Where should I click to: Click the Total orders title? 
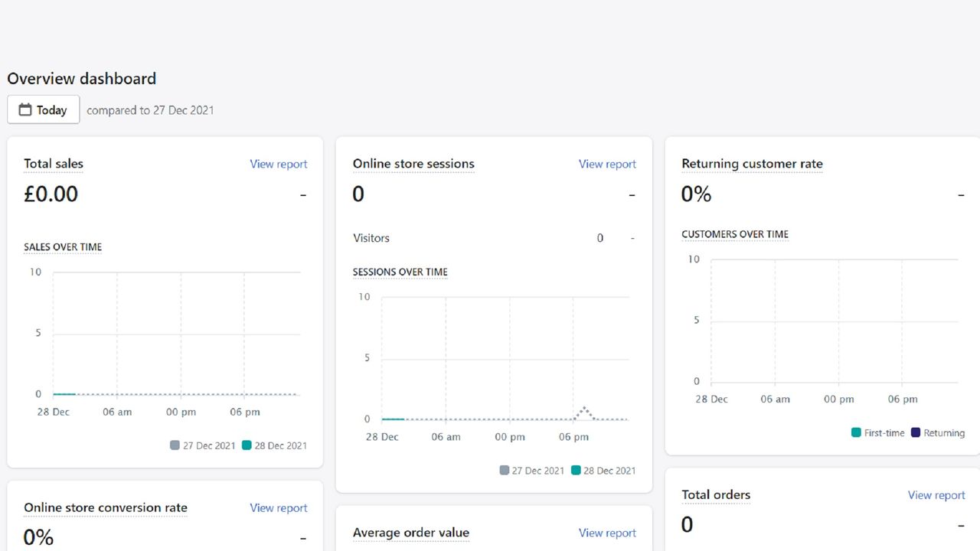pyautogui.click(x=716, y=494)
